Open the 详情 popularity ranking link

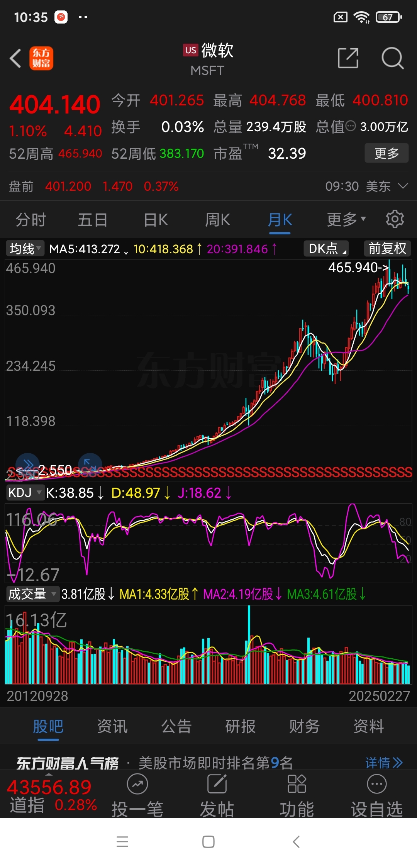point(384,763)
